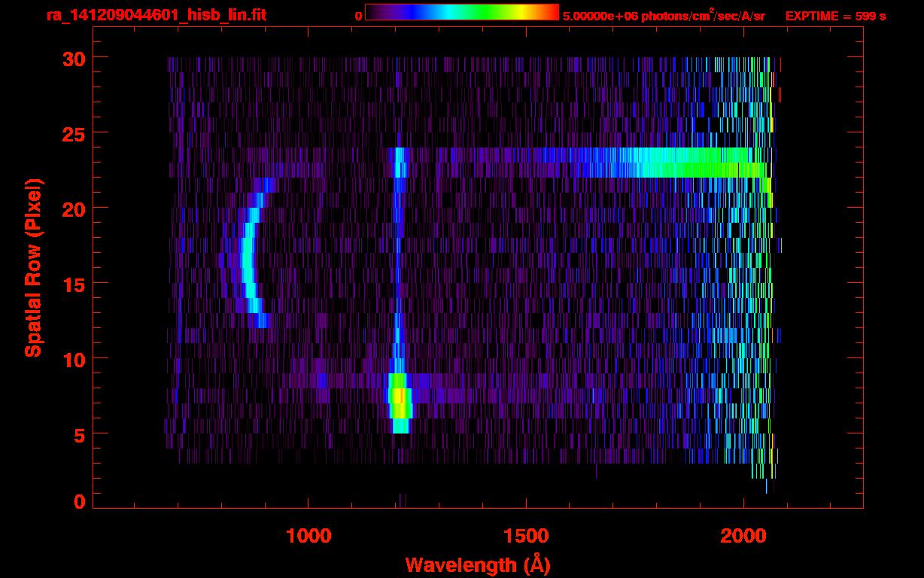This screenshot has width=924, height=578.
Task: Click the y-axis tick label 10
Action: click(72, 359)
